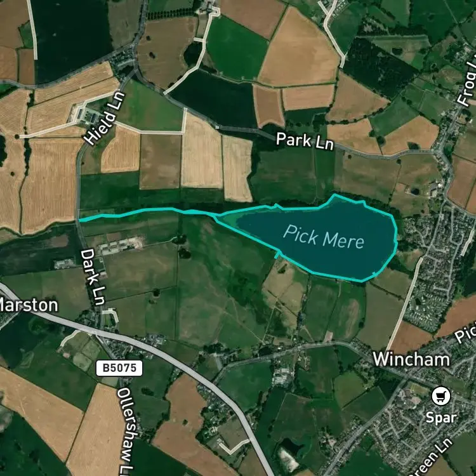Click the Hield Ln street label
This screenshot has width=476, height=476.
pos(105,118)
